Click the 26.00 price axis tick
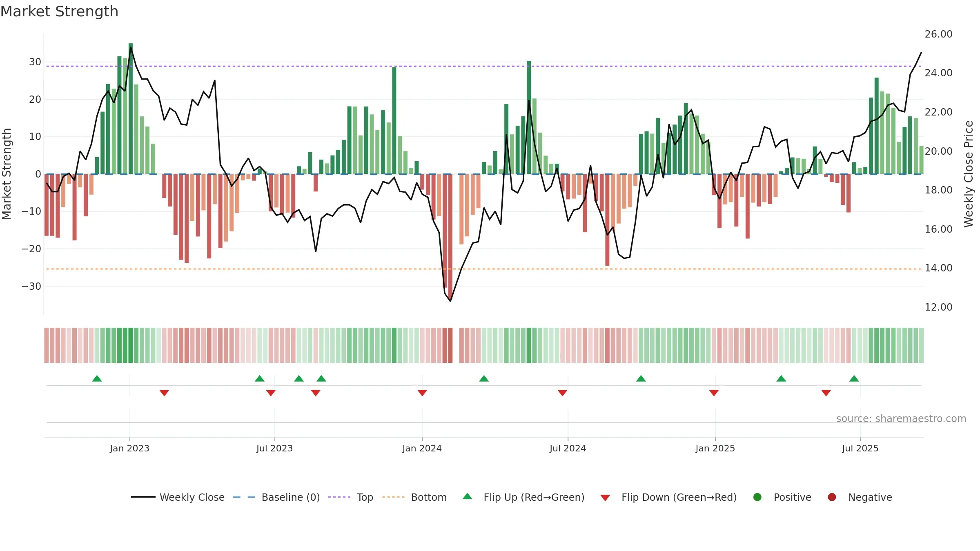The width and height of the screenshot is (980, 551). [938, 34]
